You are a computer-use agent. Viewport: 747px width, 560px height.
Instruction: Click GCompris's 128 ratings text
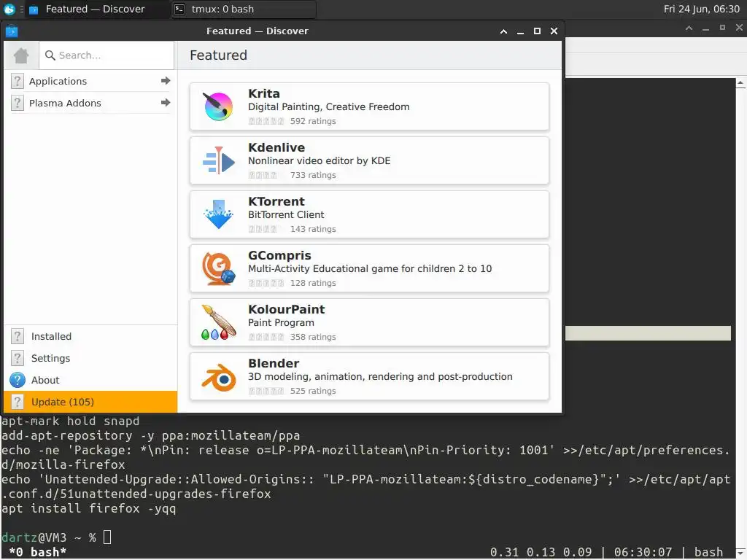coord(313,283)
